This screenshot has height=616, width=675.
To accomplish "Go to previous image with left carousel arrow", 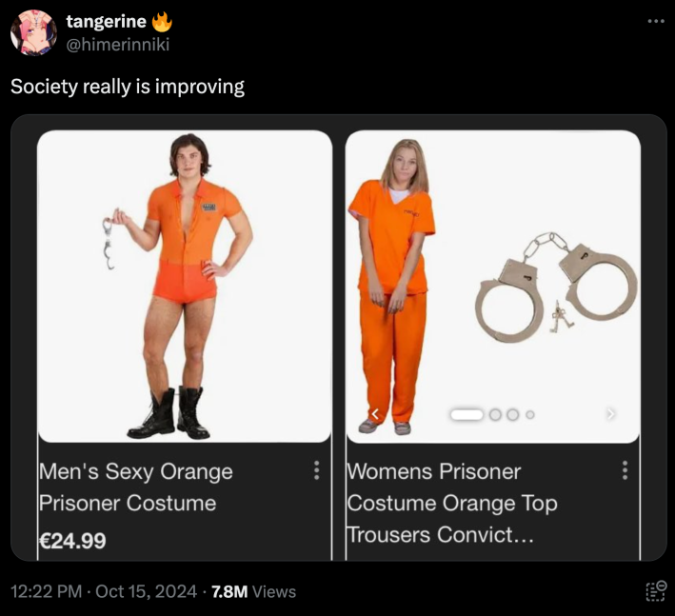I will point(375,414).
